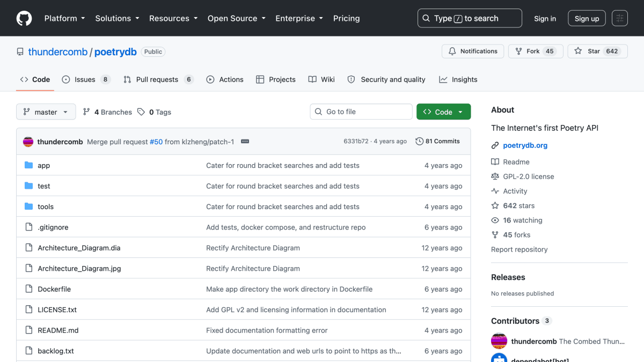Viewport: 644px width, 362px height.
Task: Open the master branch selector
Action: coord(46,112)
